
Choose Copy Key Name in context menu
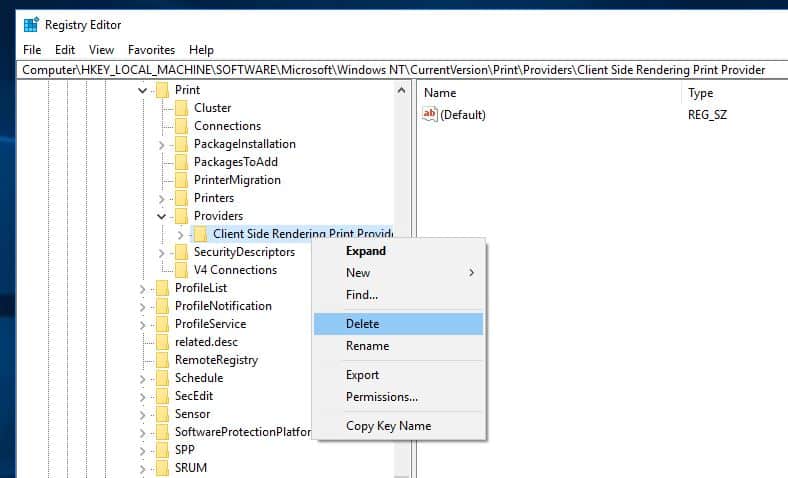click(x=399, y=426)
